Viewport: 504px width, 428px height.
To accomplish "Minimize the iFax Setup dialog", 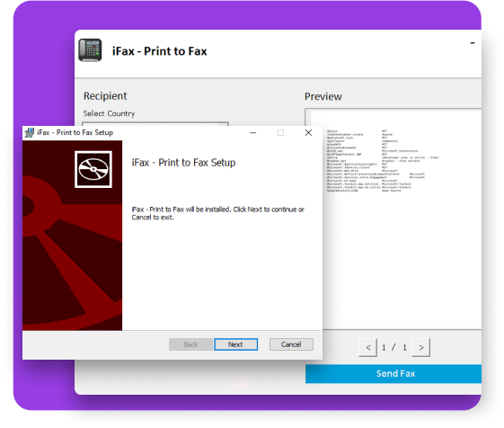I will (253, 132).
